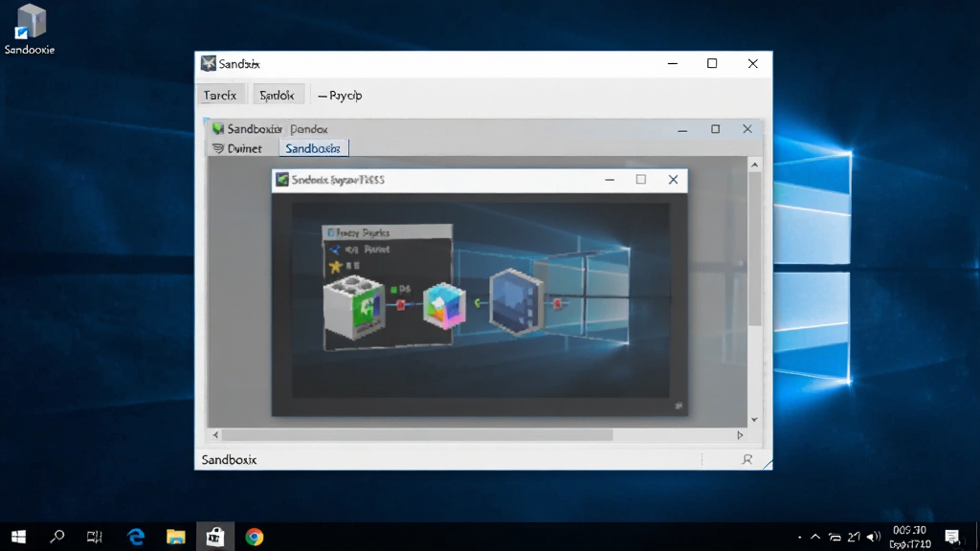Click the dark blue hexagon cube icon

pos(516,301)
